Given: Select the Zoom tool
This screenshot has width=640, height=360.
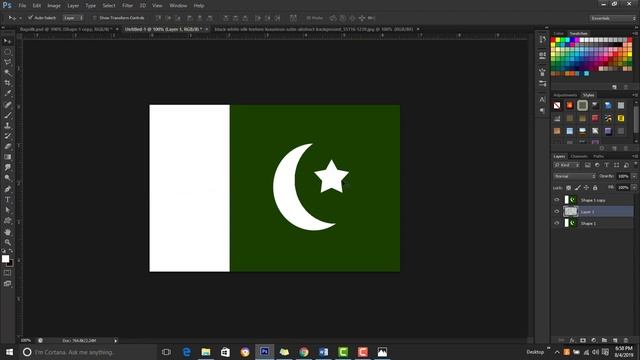Looking at the screenshot, I should (7, 242).
